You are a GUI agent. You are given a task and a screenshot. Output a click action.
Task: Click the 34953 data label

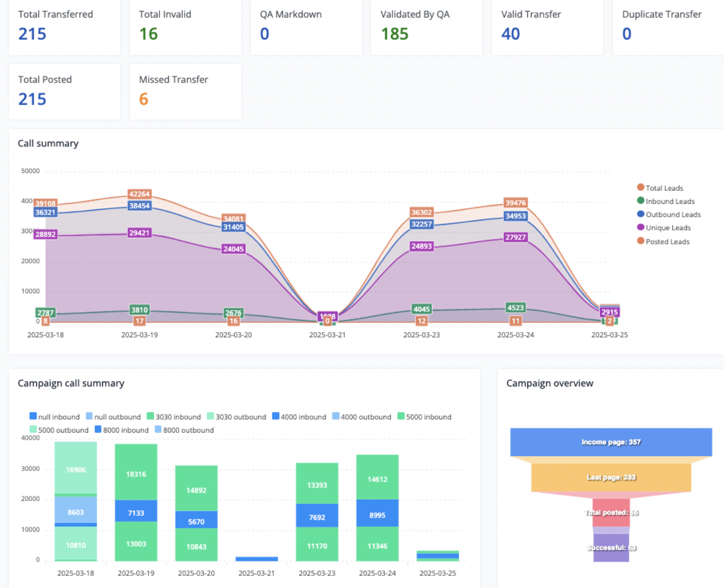pyautogui.click(x=515, y=216)
